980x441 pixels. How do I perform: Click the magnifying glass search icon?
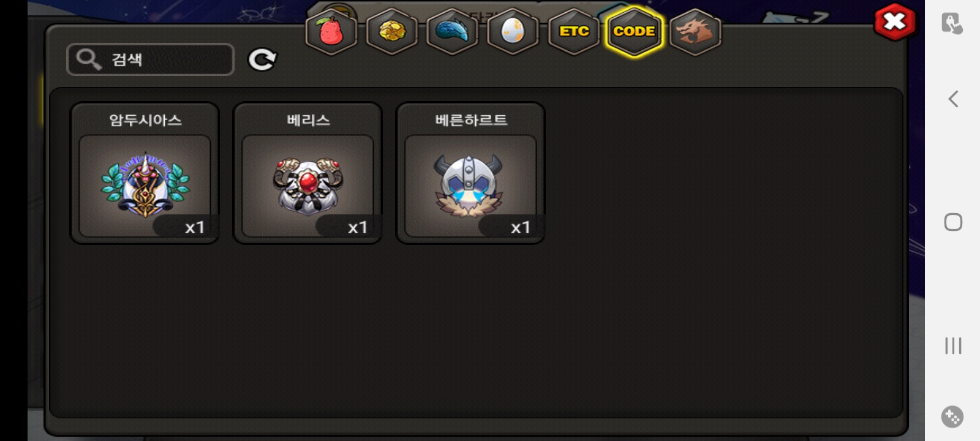click(89, 59)
